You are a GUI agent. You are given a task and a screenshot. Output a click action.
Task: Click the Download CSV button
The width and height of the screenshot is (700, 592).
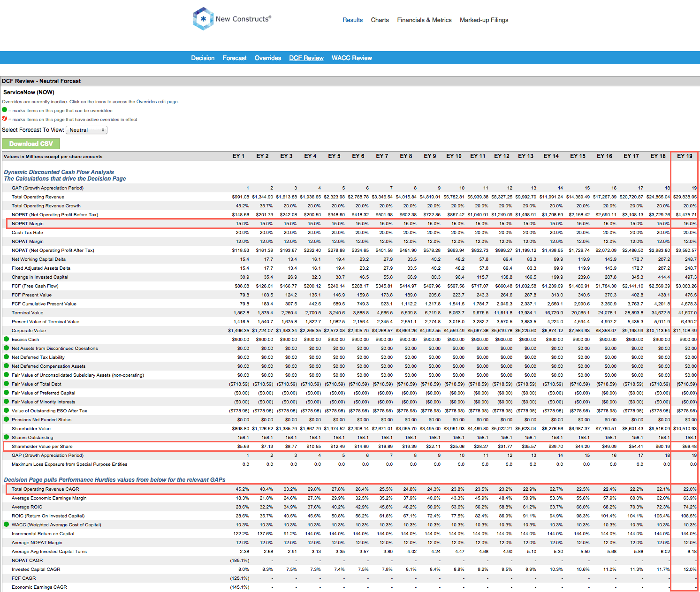pos(31,144)
